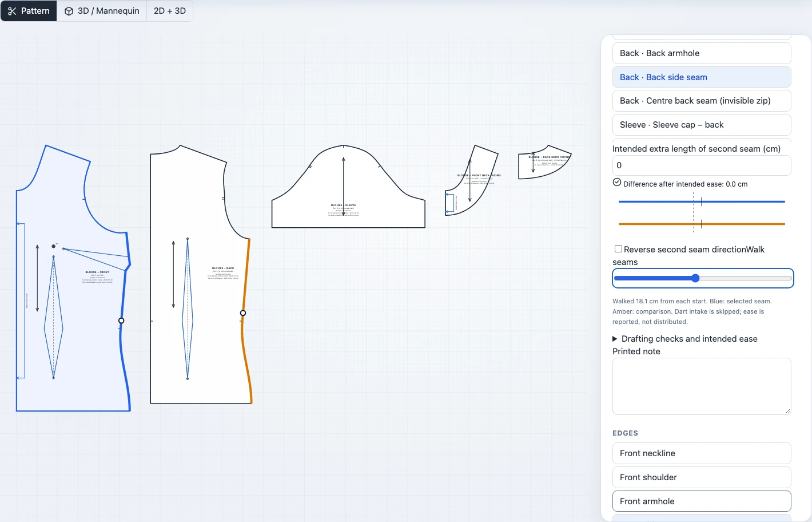Open the 3D / Mannequin view tab
The height and width of the screenshot is (522, 812).
click(x=102, y=11)
